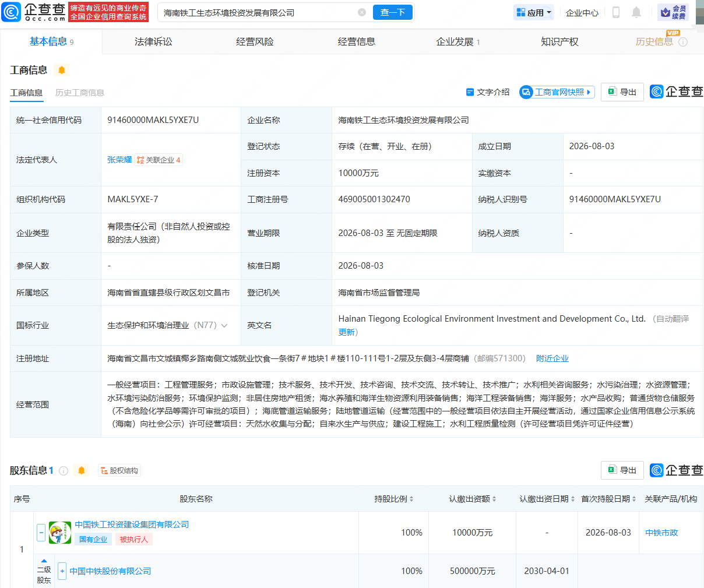Screen dimensions: 704x588
Task: Toggle the bell alert beside 股东信息
Action: coord(82,470)
